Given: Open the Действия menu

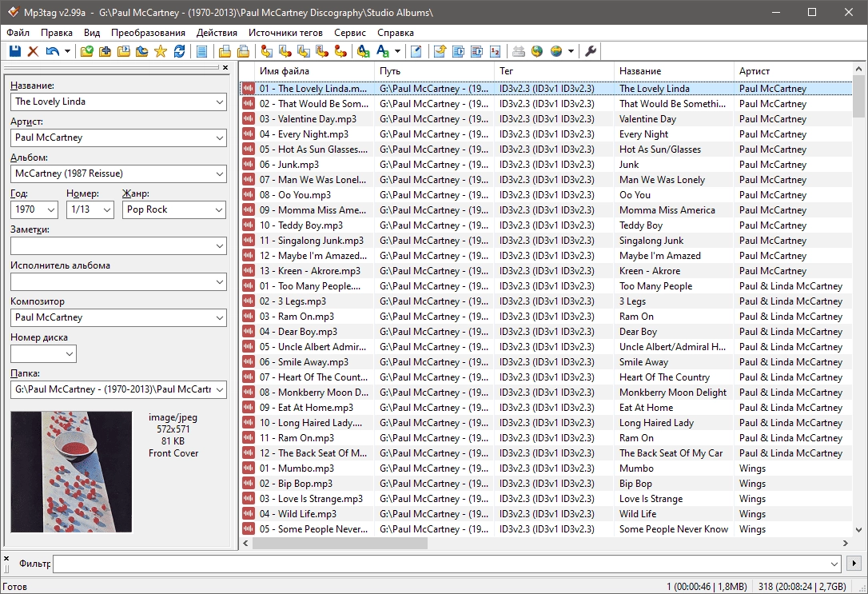Looking at the screenshot, I should point(217,33).
